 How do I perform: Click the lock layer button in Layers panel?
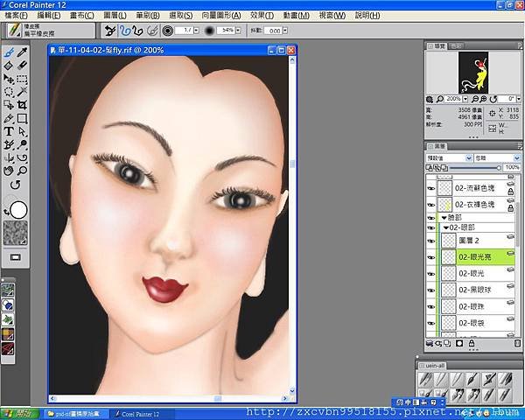click(472, 343)
